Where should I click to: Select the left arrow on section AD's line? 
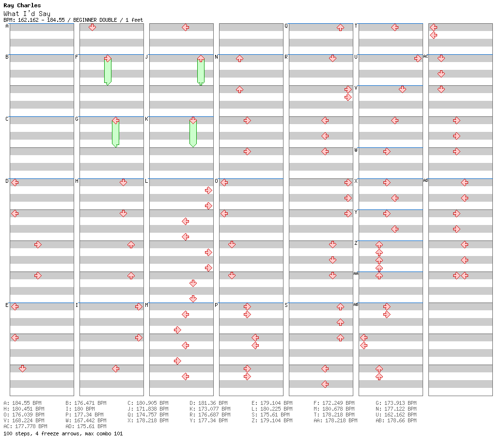tap(465, 183)
